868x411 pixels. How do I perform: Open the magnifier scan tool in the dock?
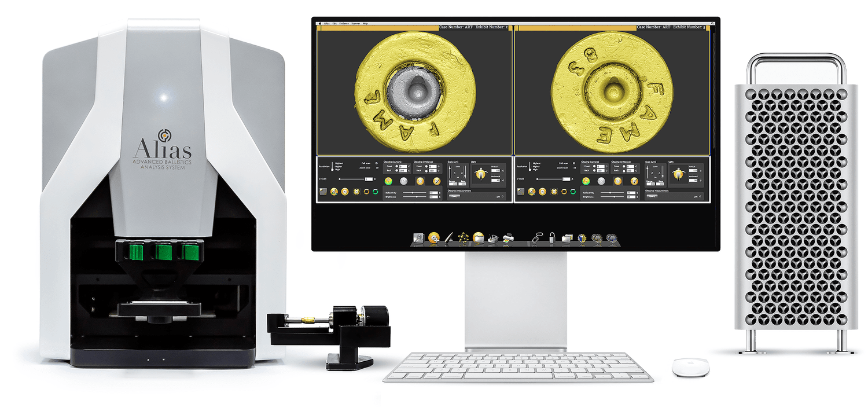click(x=418, y=238)
